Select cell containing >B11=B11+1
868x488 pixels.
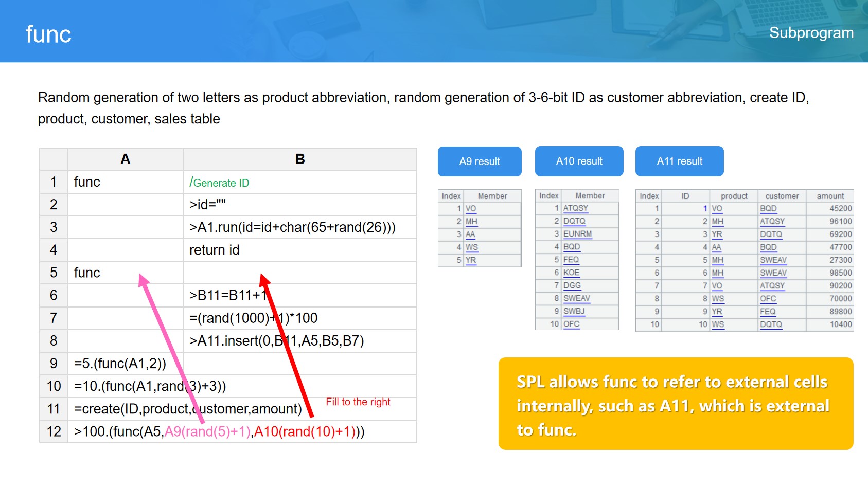[300, 295]
